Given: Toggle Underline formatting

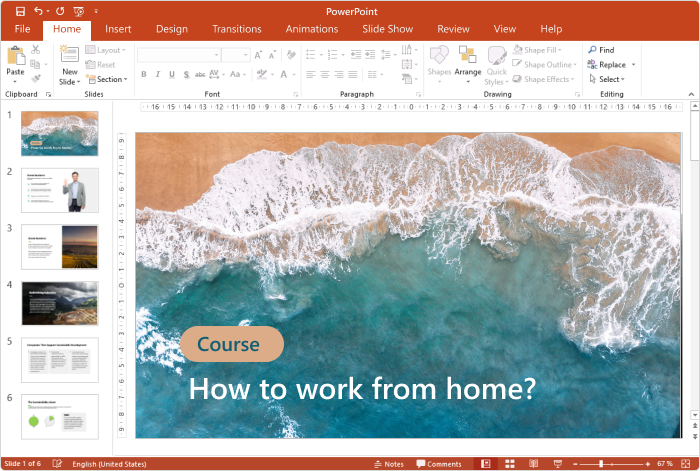Looking at the screenshot, I should [172, 75].
